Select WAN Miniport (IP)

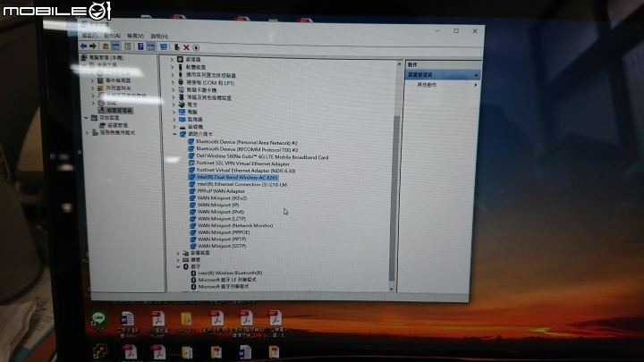pyautogui.click(x=218, y=205)
